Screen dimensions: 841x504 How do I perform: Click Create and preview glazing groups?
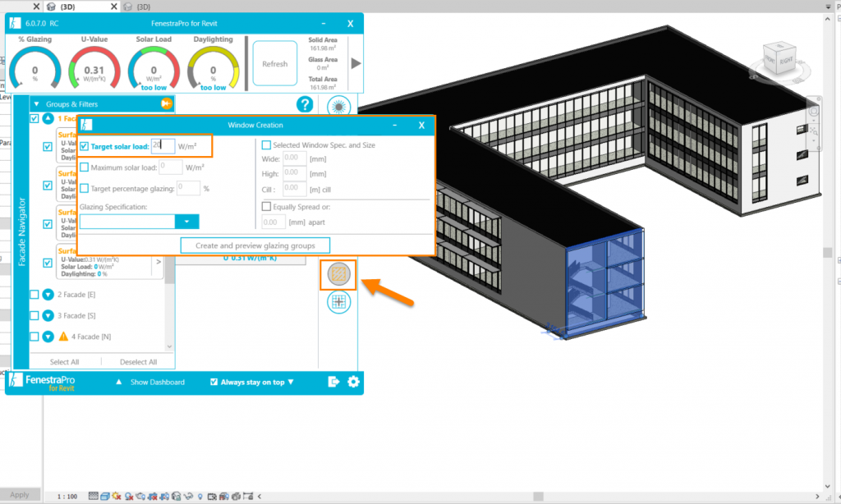[255, 245]
